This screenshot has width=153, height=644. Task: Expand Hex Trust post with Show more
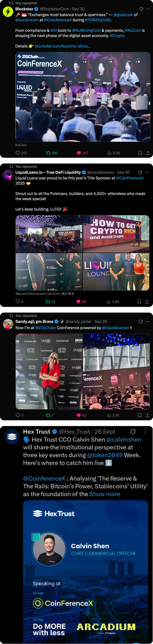click(x=105, y=494)
